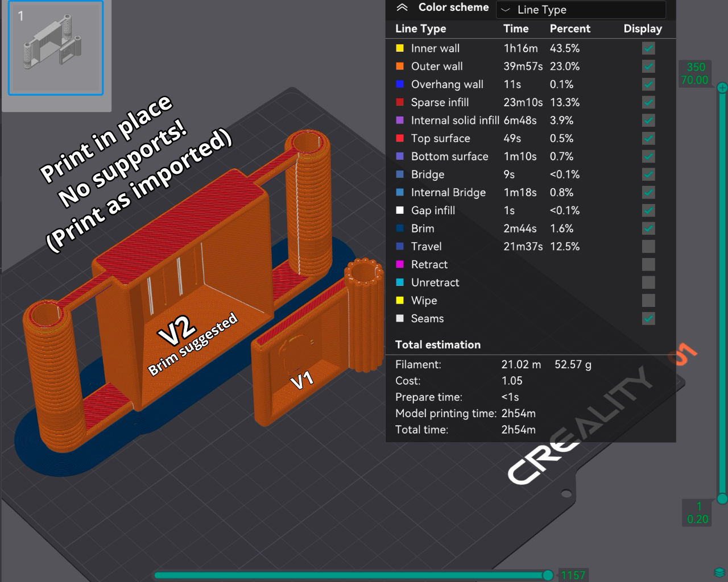This screenshot has width=728, height=582.
Task: Click the bottom handle of vertical layer slider
Action: point(722,499)
